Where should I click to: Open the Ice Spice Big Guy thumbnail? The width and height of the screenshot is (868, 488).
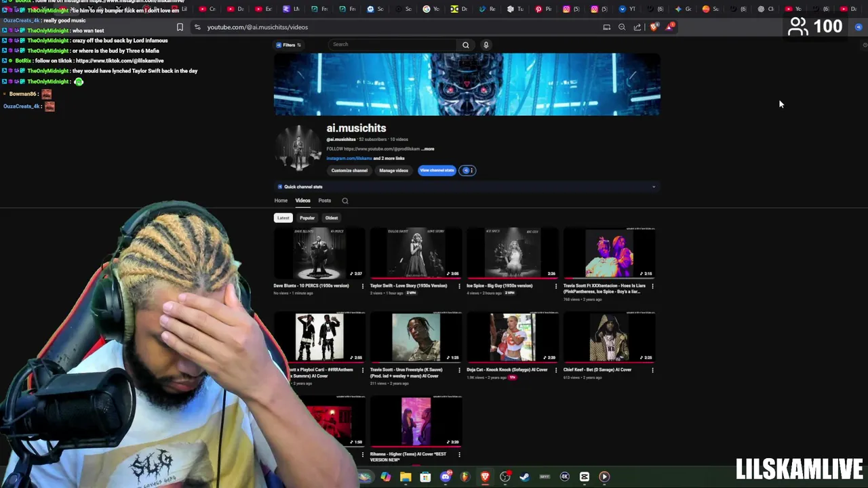[x=513, y=253]
